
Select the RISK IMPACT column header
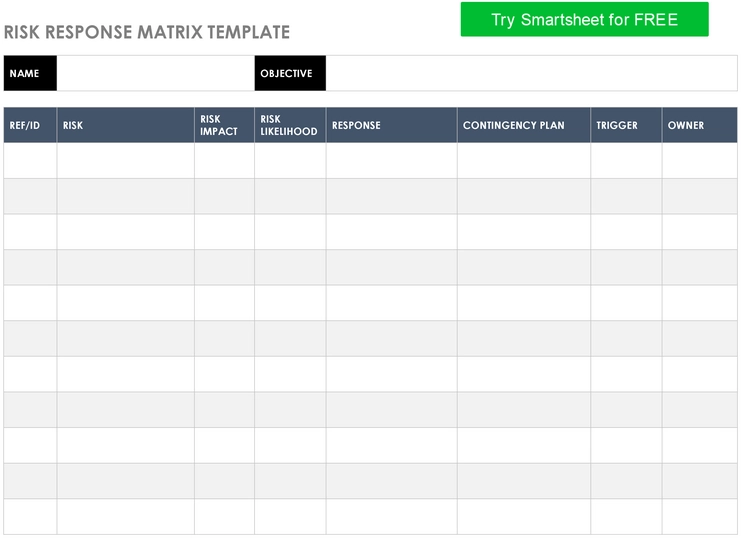coord(224,125)
